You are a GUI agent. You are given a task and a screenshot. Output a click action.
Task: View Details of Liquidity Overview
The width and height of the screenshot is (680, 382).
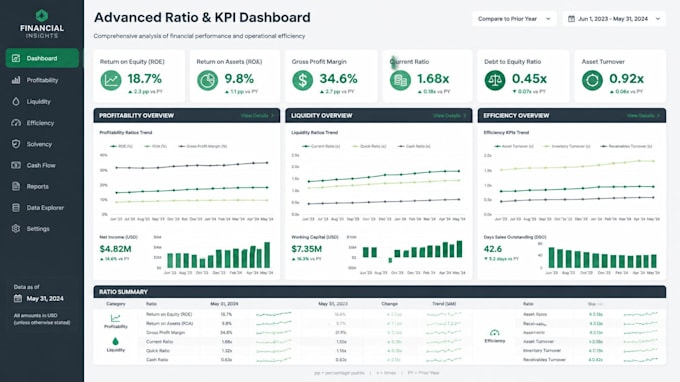[x=450, y=116]
